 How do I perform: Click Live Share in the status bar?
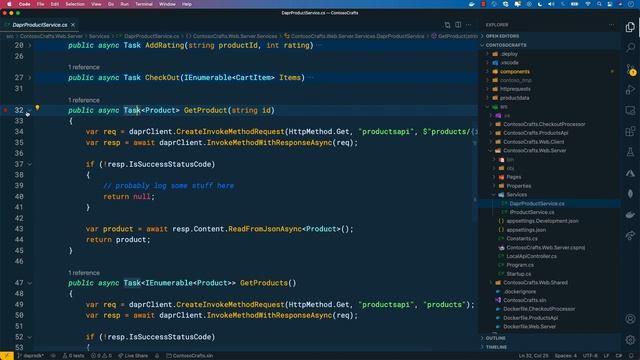133,356
